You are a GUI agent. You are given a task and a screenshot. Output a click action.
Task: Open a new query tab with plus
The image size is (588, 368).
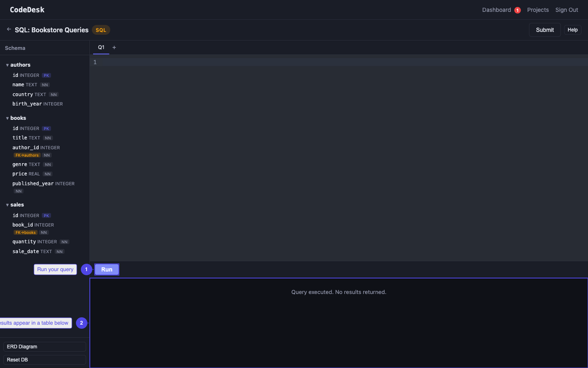[114, 47]
